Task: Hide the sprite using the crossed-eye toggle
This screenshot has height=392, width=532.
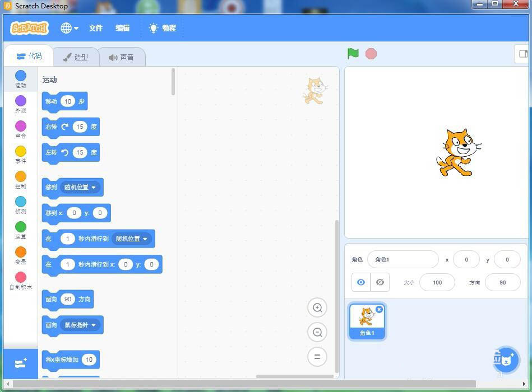Action: pos(380,282)
